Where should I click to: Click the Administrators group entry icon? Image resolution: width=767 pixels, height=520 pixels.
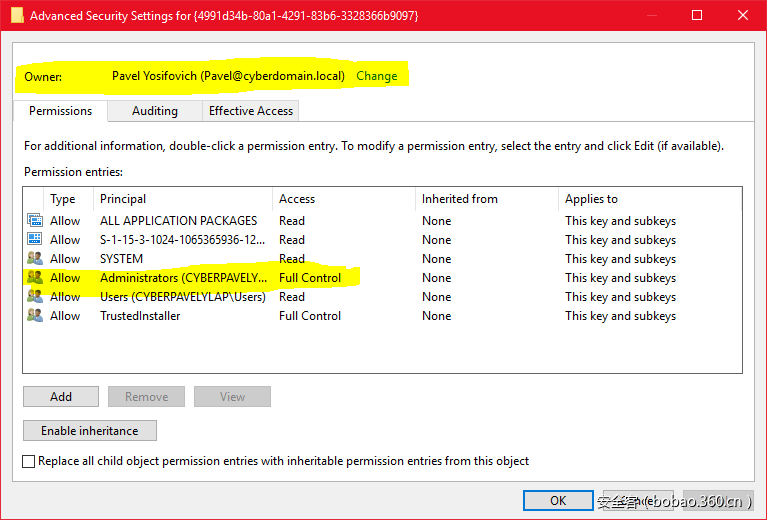tap(35, 278)
